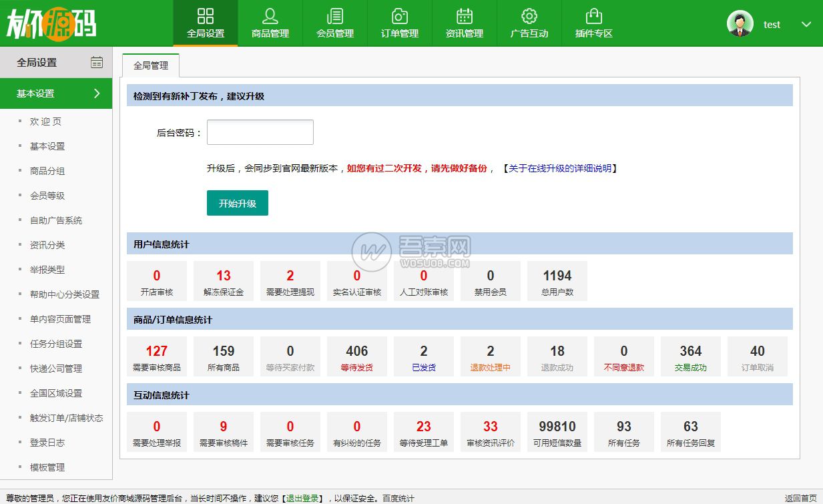Open 资讯管理 calendar icon in navigation
Image resolution: width=823 pixels, height=504 pixels.
pos(464,17)
